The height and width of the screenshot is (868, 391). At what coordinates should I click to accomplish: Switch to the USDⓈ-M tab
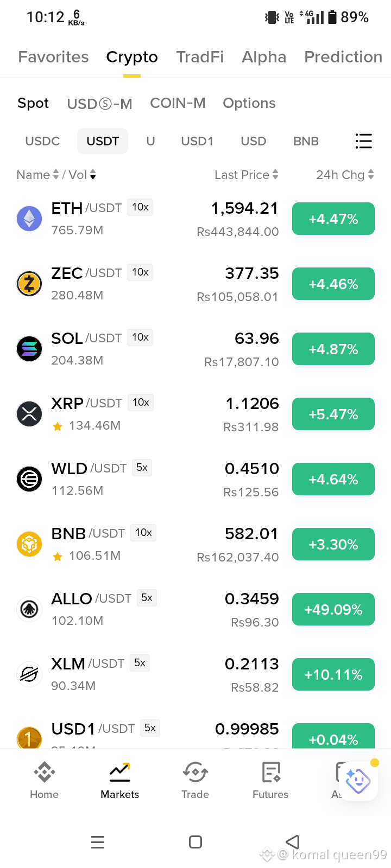99,104
